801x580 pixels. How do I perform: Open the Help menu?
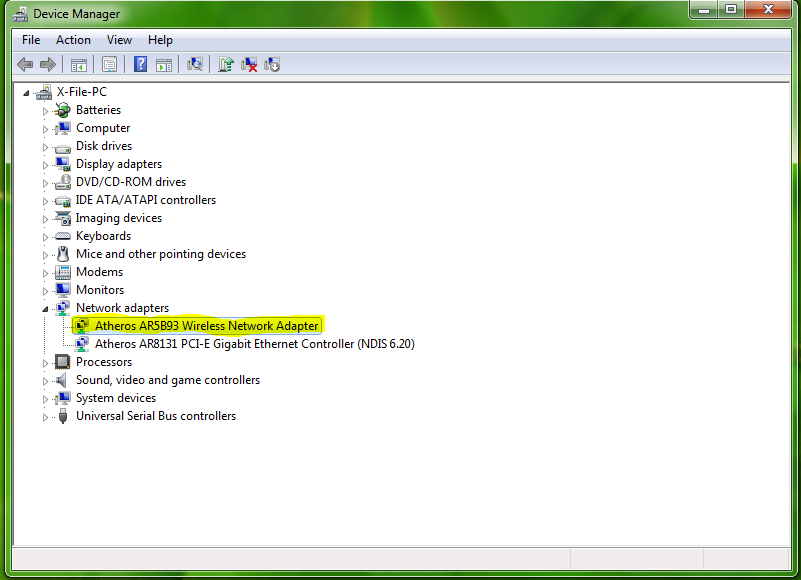pos(160,40)
